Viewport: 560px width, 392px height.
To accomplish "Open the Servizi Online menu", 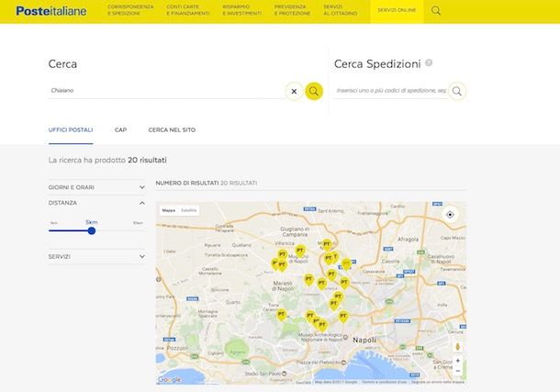I will [397, 10].
